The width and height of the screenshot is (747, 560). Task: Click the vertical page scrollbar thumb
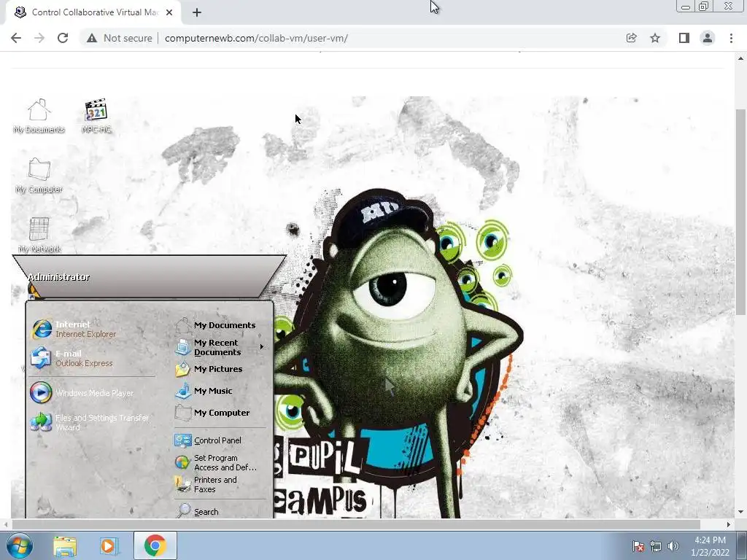[x=740, y=211]
